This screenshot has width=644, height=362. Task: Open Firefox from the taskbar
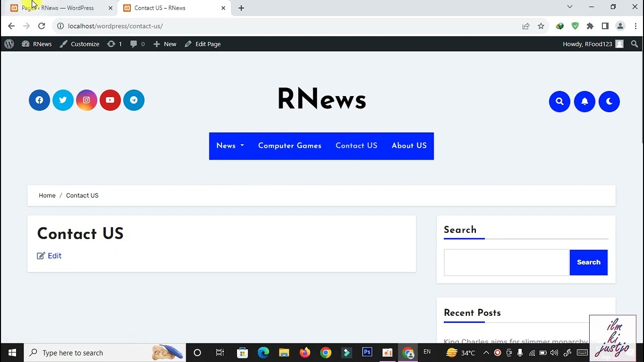305,353
